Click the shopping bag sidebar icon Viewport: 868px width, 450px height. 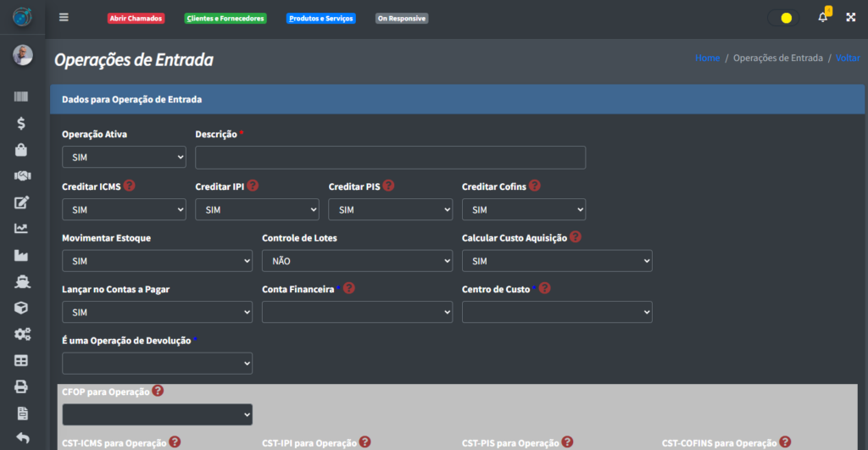(x=22, y=150)
